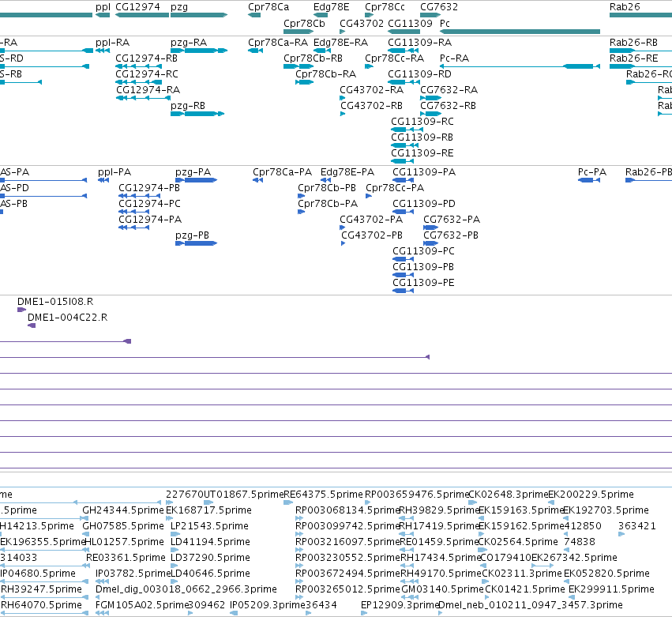Image resolution: width=672 pixels, height=617 pixels.
Task: Select the CG43702 gene label
Action: pyautogui.click(x=362, y=24)
